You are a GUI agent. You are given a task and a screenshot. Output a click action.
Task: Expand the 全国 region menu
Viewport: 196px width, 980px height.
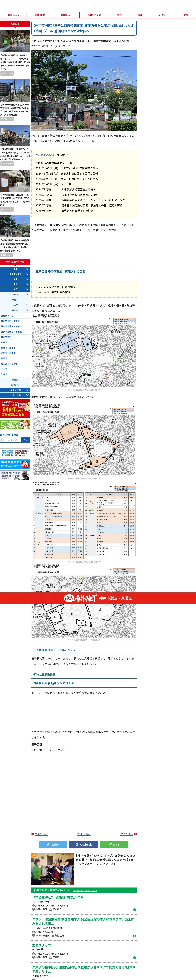pos(15,269)
